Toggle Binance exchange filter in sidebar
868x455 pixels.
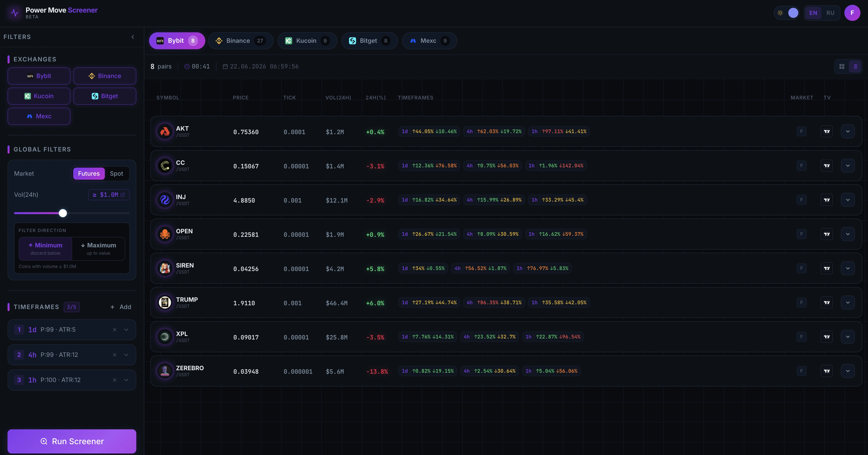pos(105,76)
